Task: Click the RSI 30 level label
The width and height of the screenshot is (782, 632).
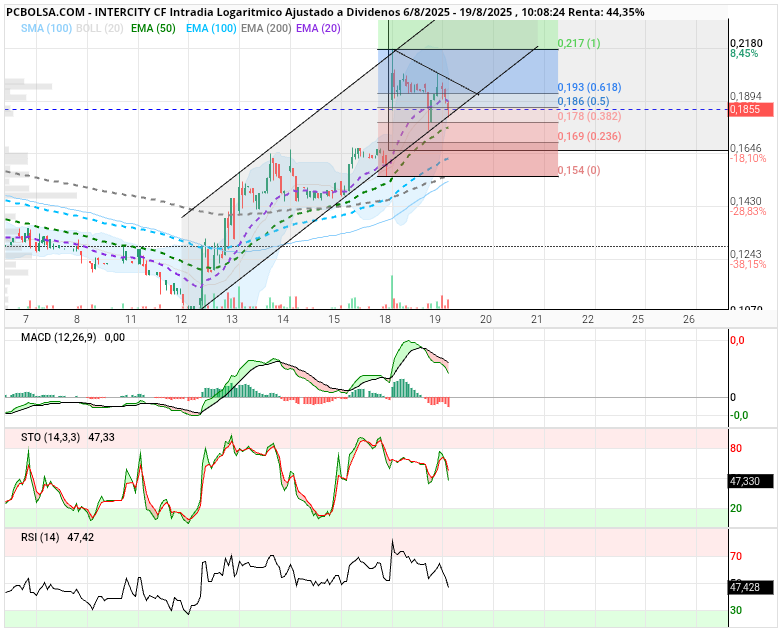Action: (736, 610)
